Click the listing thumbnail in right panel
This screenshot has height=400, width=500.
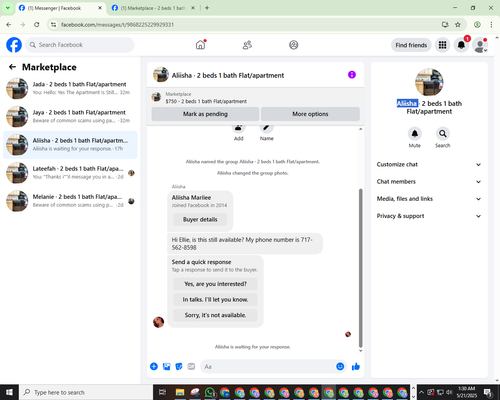[429, 82]
